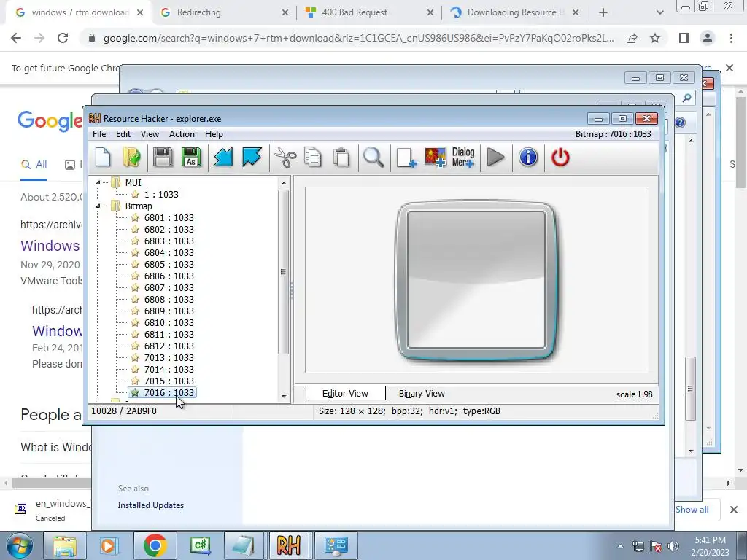Open the Help menu

214,134
